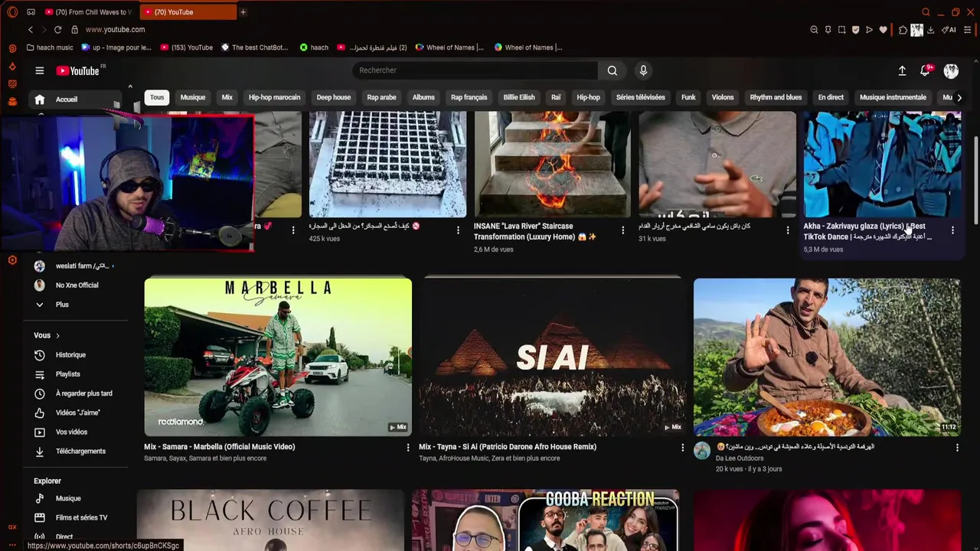The height and width of the screenshot is (551, 980).
Task: Open the YouTube account avatar menu
Action: pyautogui.click(x=951, y=70)
